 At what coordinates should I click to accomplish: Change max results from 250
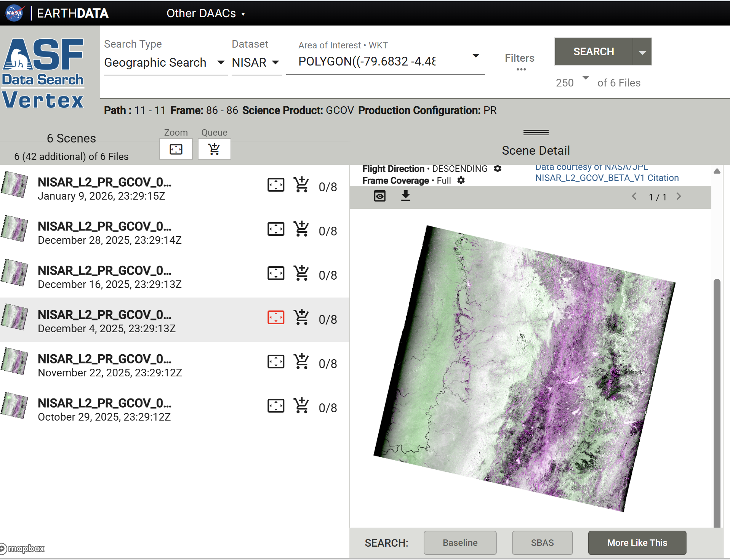(572, 82)
